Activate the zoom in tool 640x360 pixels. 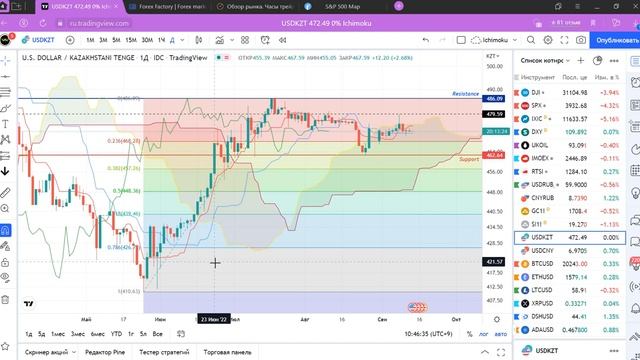pos(5,209)
